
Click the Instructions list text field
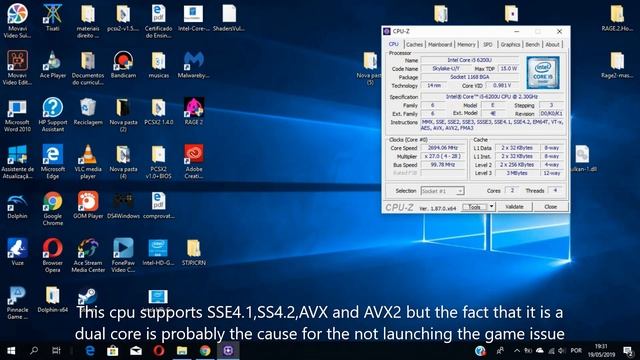click(493, 125)
